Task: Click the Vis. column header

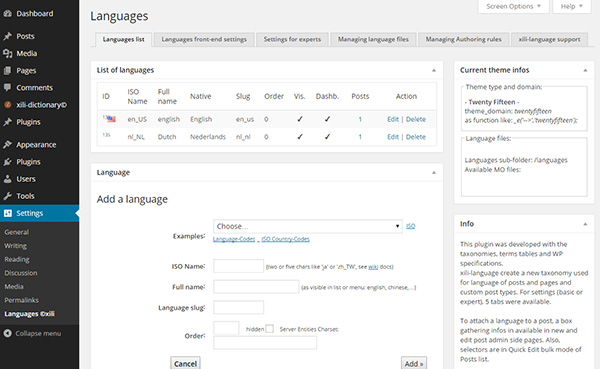Action: (x=299, y=96)
